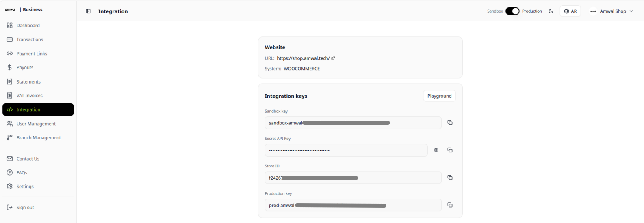The image size is (644, 223).
Task: Go to Transactions
Action: 38,39
